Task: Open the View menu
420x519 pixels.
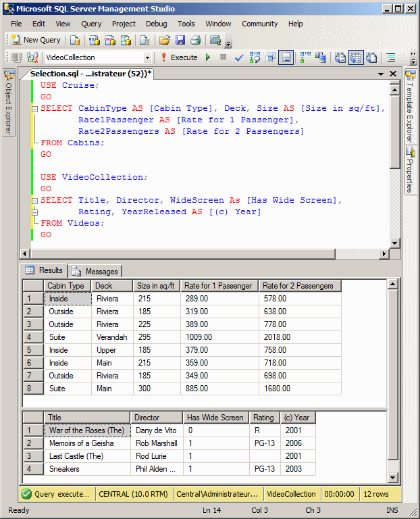Action: coord(63,24)
